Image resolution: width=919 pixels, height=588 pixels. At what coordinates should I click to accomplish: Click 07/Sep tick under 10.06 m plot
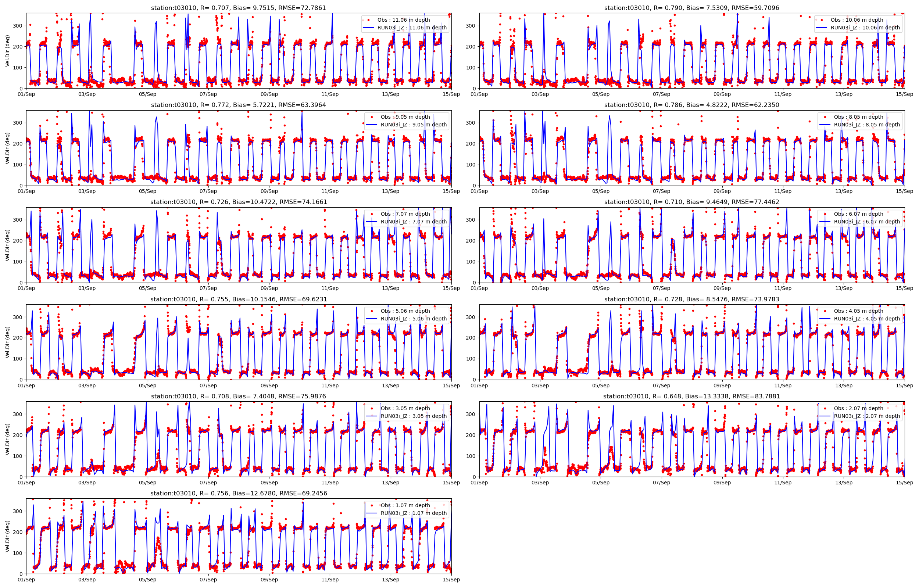661,94
